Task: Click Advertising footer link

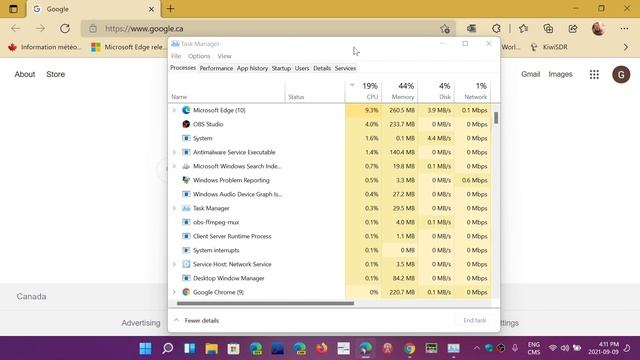Action: pyautogui.click(x=141, y=323)
